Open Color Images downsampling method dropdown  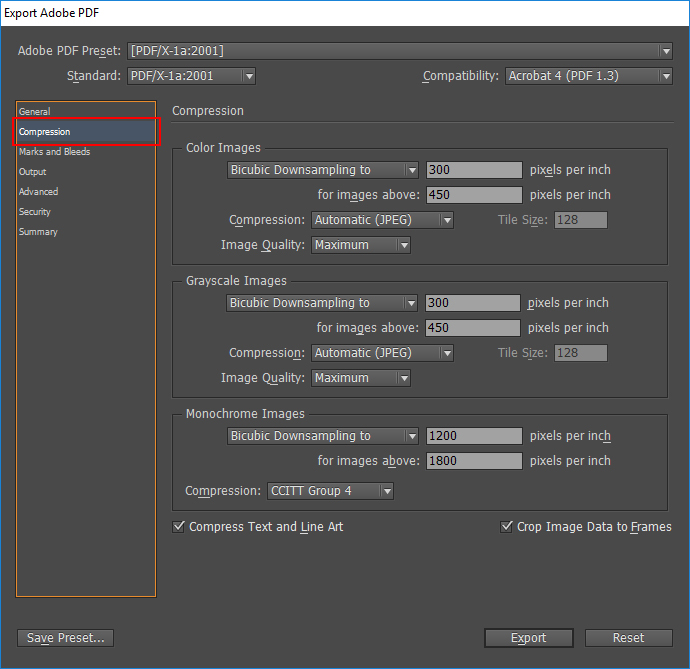point(323,170)
